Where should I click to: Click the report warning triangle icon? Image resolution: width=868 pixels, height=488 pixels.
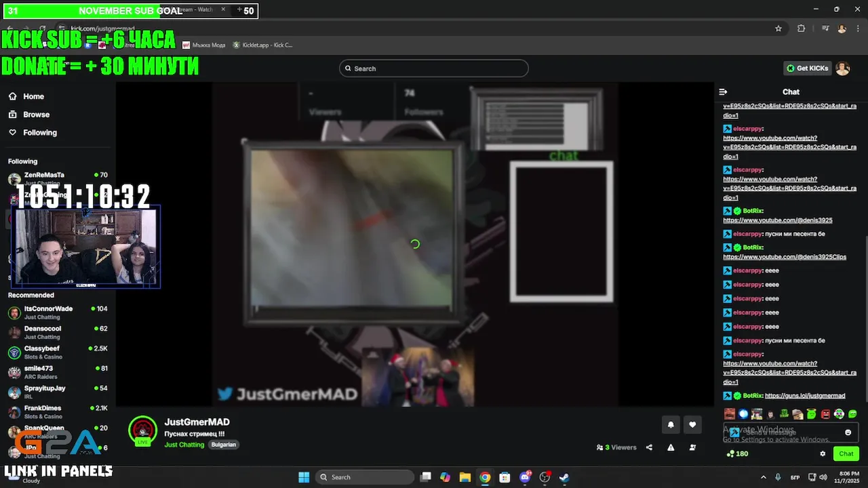click(x=671, y=447)
